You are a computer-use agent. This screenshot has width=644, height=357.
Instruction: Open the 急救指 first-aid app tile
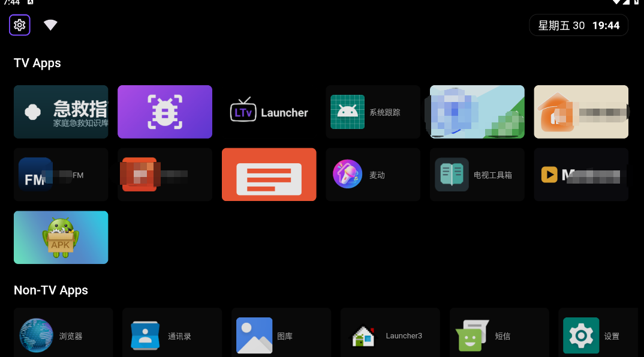pyautogui.click(x=61, y=112)
